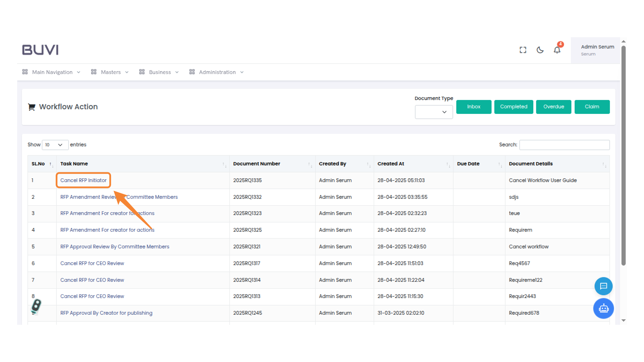Click the Search input field
The height and width of the screenshot is (362, 644).
click(564, 145)
